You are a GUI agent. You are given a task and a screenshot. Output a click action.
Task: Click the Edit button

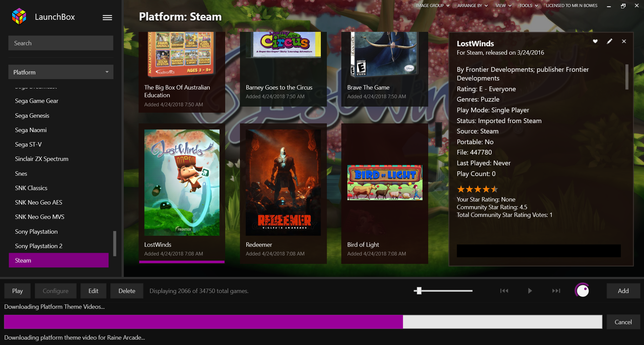pyautogui.click(x=93, y=291)
